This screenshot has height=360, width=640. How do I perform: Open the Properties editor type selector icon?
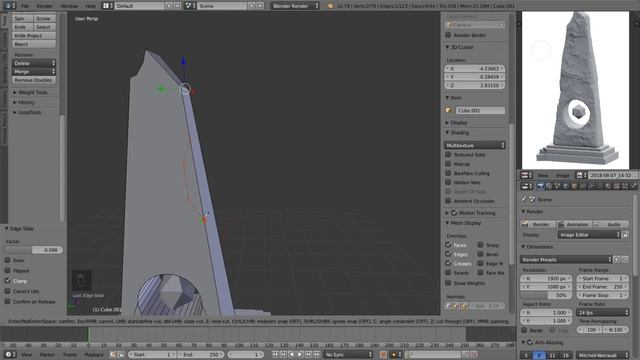coord(527,186)
